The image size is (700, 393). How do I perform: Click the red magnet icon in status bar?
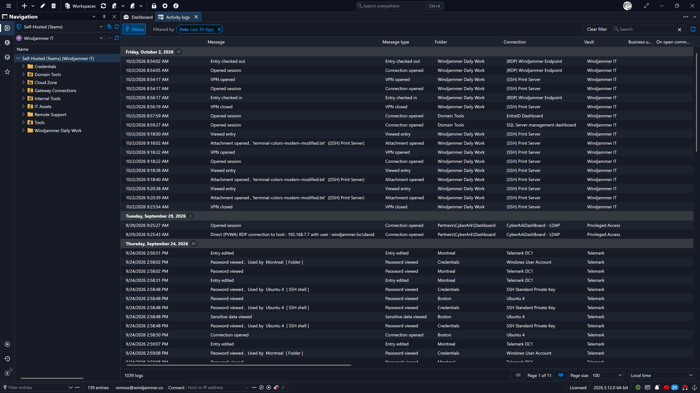(x=685, y=388)
